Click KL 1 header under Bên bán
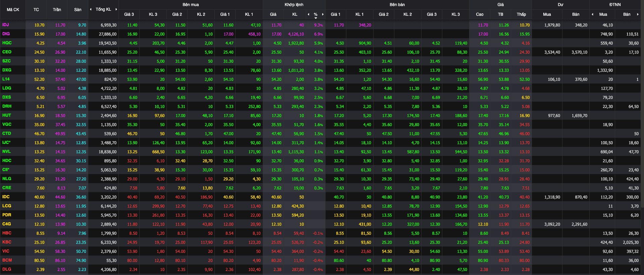The width and height of the screenshot is (644, 275). coord(359,14)
